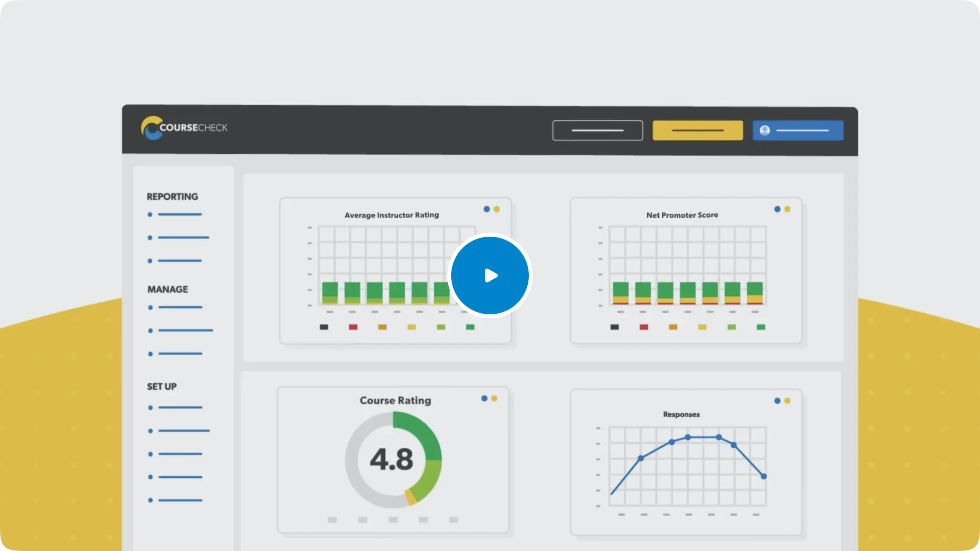Image resolution: width=980 pixels, height=551 pixels.
Task: Toggle the black legend item under Average Instructor Rating
Action: [324, 327]
